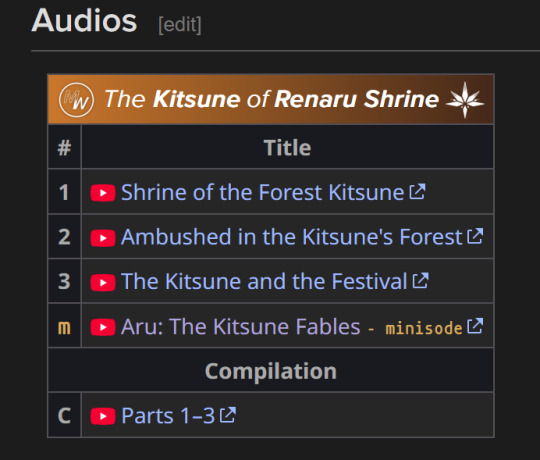
Task: Click external link arrow after Parts 1–3
Action: point(228,415)
